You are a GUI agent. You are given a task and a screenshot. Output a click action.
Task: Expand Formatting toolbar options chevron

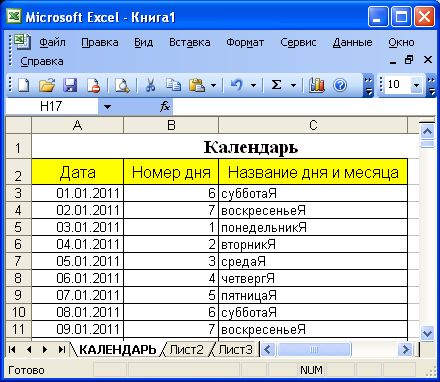[431, 85]
